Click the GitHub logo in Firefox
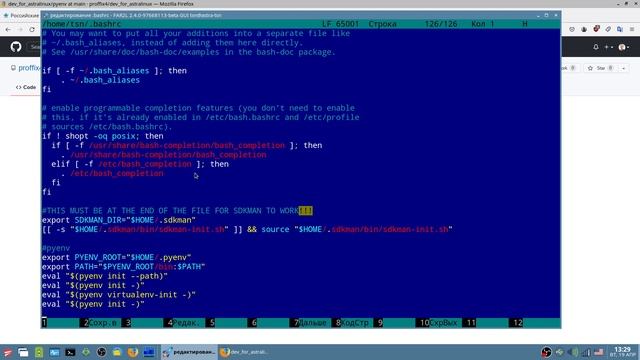Screen dimensions: 640x360 tap(16, 47)
